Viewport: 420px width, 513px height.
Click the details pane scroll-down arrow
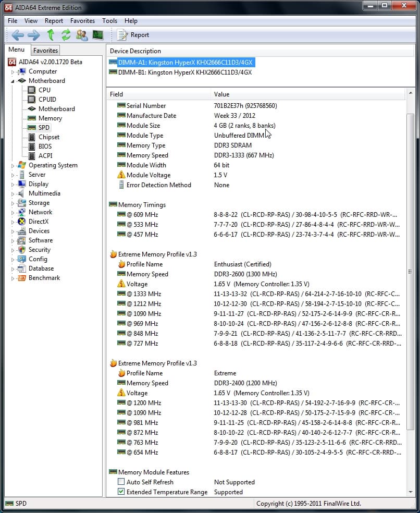point(411,492)
